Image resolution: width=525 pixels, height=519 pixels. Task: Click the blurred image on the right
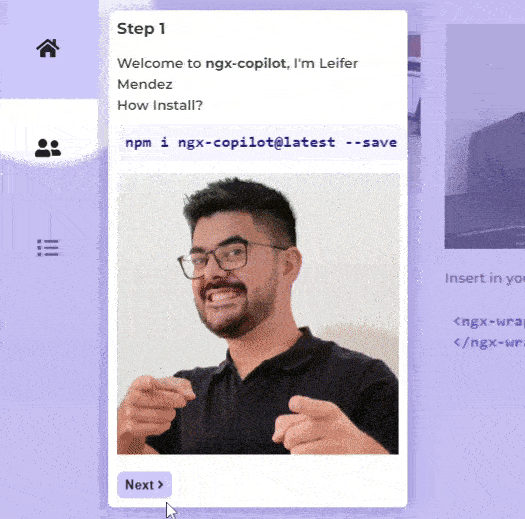484,136
